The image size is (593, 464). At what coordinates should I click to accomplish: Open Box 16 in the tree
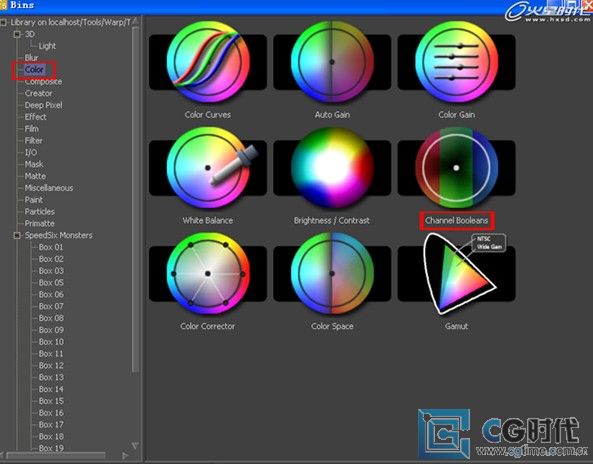[51, 413]
